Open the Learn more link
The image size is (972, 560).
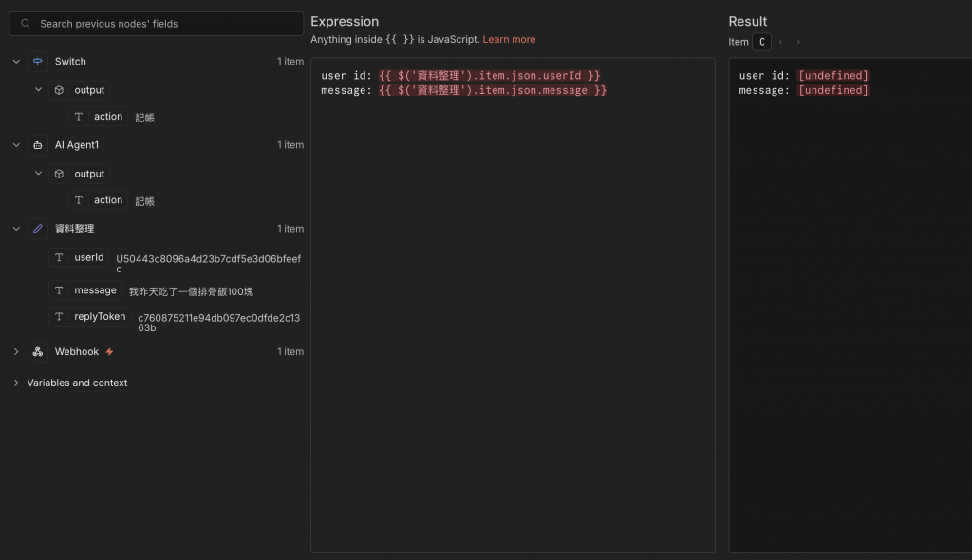(509, 39)
